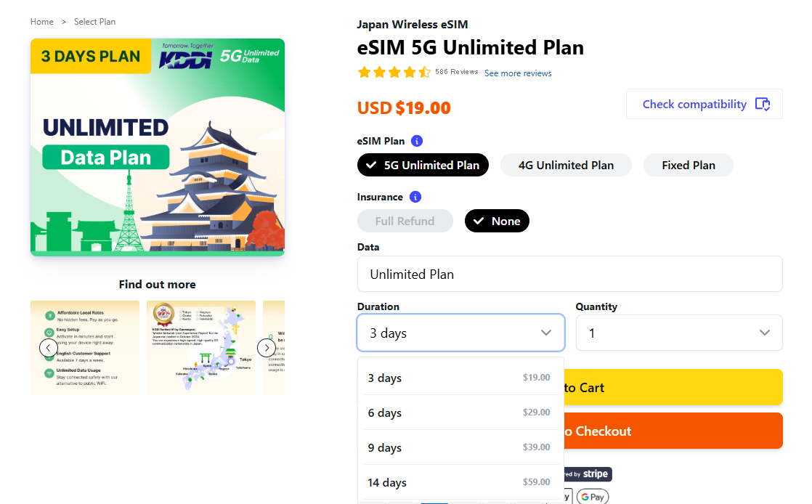
Task: Click the Google Pay badge
Action: [593, 497]
